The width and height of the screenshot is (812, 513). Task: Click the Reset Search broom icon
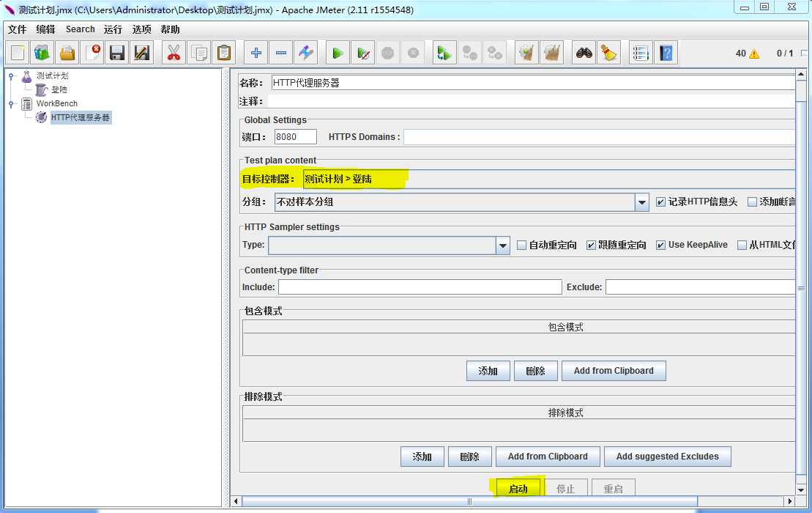608,53
